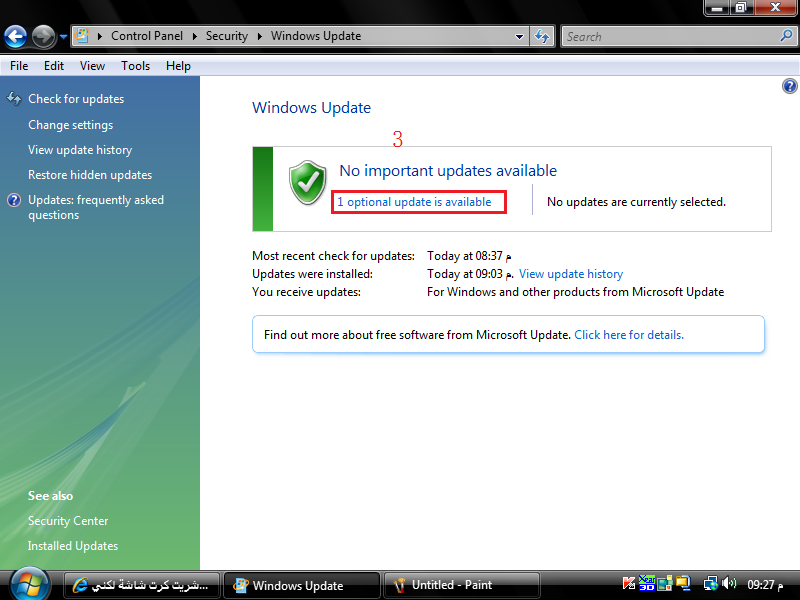Click the green shield checkmark icon
Viewport: 800px width, 600px height.
coord(308,183)
